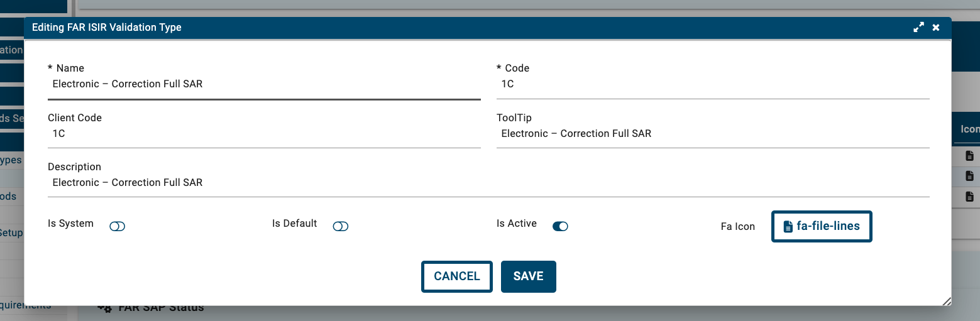This screenshot has width=980, height=321.
Task: Save the validation type changes
Action: 528,276
